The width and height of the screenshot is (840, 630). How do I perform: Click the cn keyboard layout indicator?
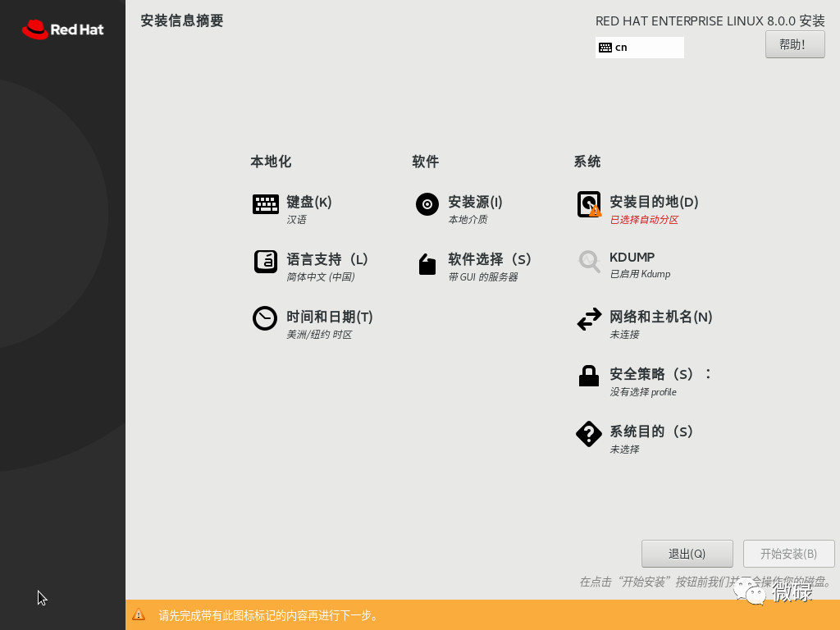click(639, 48)
